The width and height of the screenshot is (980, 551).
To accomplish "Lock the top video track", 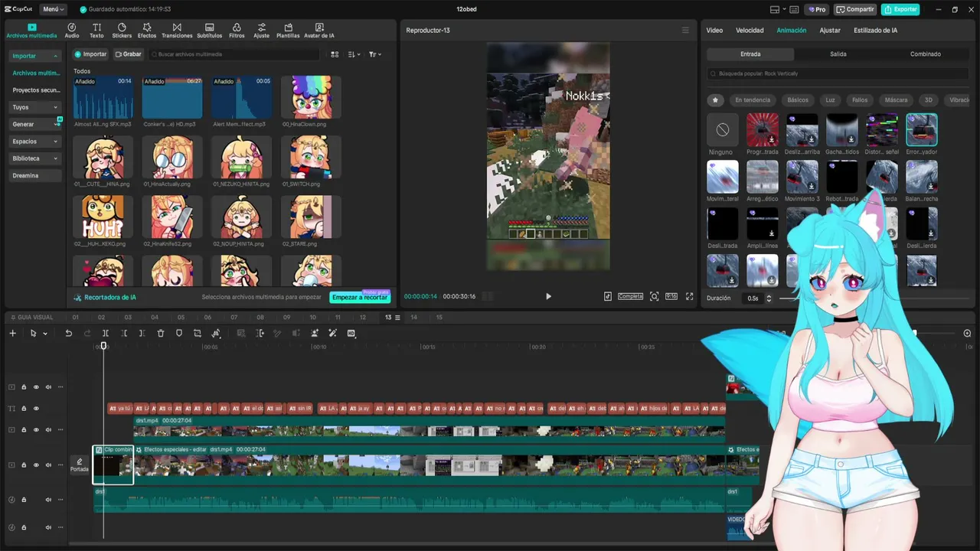I will pos(24,387).
